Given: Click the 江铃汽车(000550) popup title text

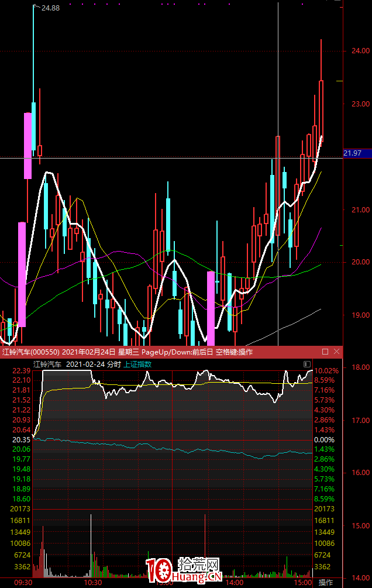Looking at the screenshot, I should point(31,352).
